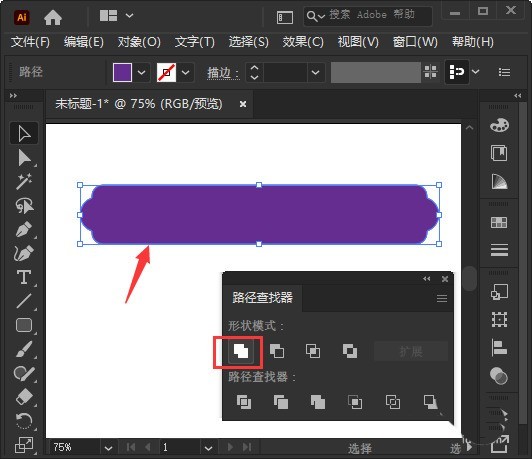Open the 对象(O) menu
This screenshot has height=459, width=532.
(x=139, y=42)
